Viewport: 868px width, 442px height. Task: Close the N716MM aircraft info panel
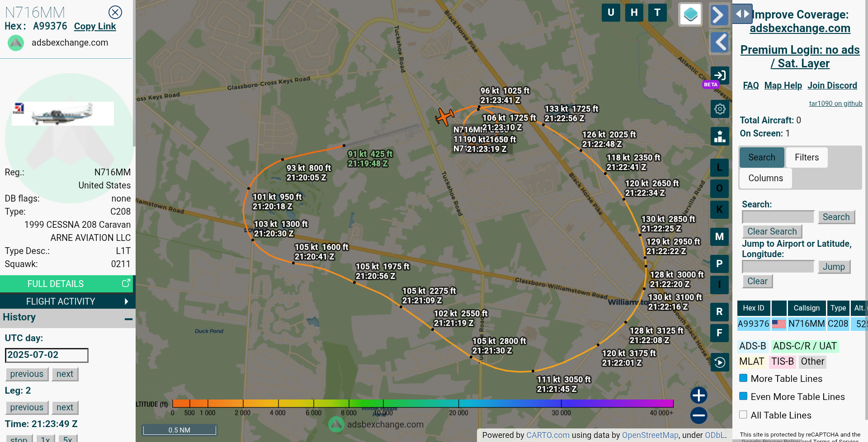click(x=115, y=12)
